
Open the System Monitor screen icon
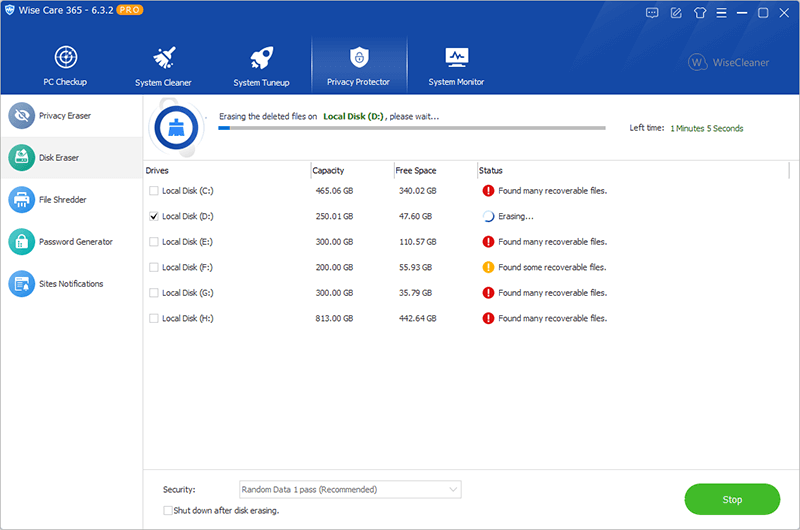pyautogui.click(x=457, y=58)
